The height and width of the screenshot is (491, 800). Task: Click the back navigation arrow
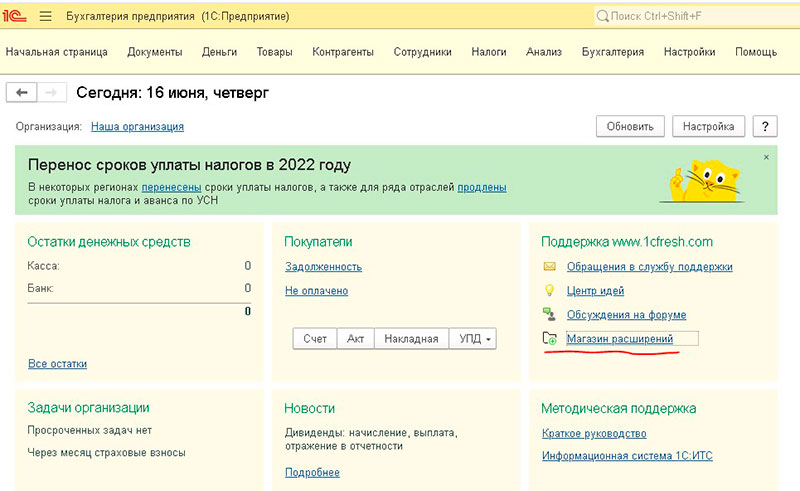pos(22,92)
